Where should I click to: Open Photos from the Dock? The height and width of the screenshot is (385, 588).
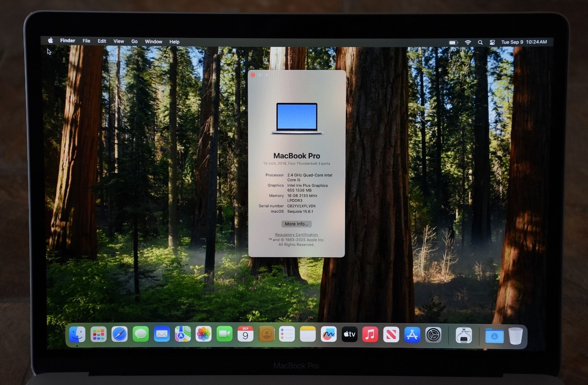(203, 335)
